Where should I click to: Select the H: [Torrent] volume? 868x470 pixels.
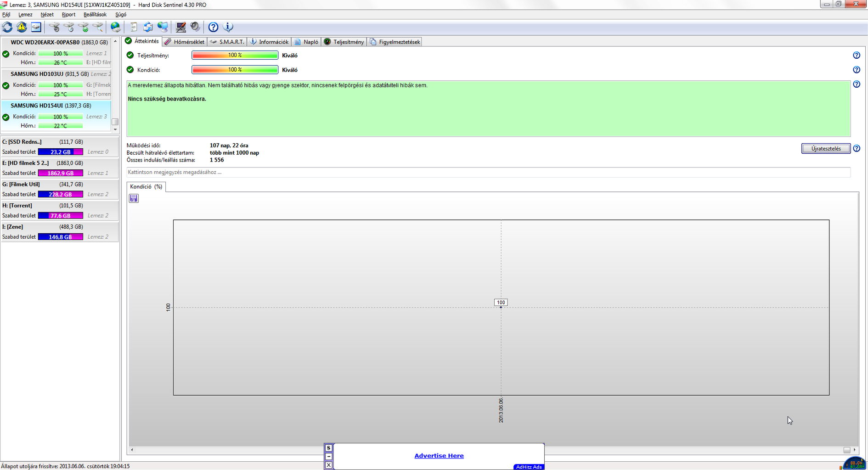click(60, 210)
